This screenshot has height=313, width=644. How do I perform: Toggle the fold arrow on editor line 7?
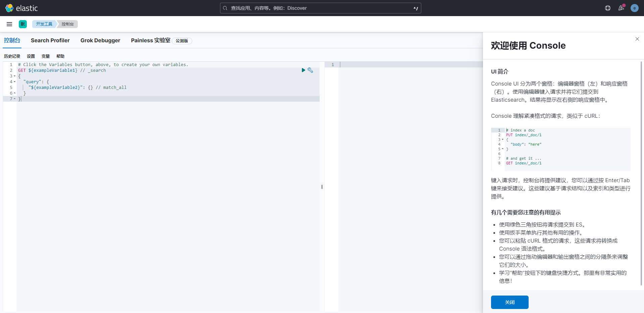point(14,99)
